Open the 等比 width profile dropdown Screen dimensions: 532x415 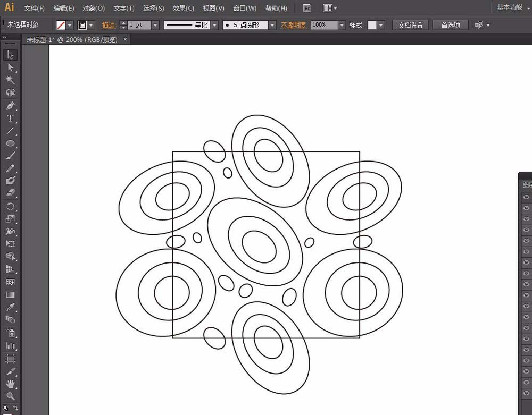coord(214,25)
